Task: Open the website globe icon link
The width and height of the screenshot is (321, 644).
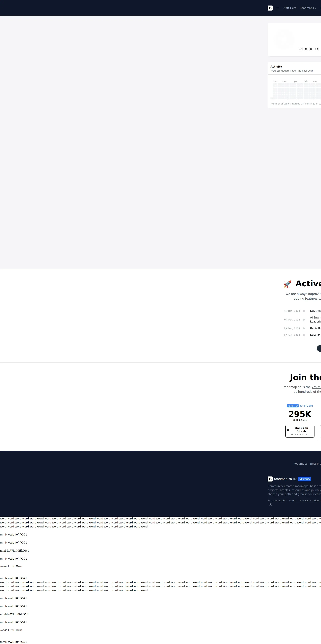Action: tap(311, 49)
